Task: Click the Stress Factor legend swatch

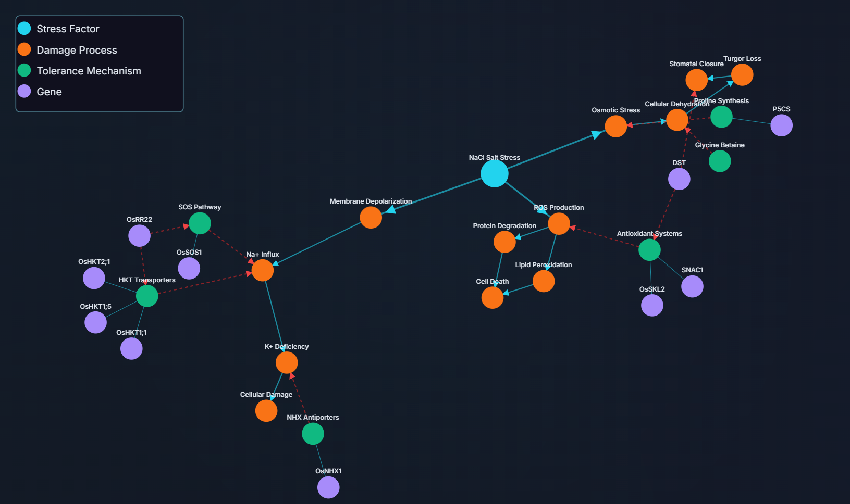Action: click(24, 29)
